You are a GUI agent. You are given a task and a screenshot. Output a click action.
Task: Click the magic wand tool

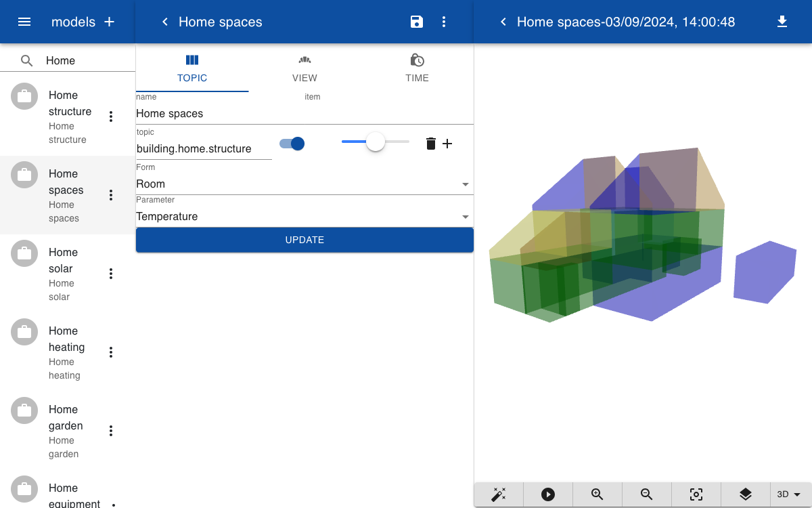click(x=499, y=494)
